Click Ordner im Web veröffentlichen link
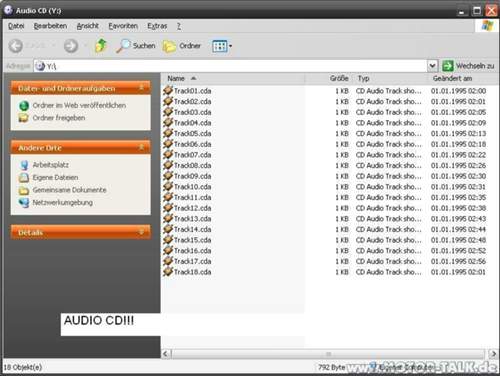 point(79,105)
